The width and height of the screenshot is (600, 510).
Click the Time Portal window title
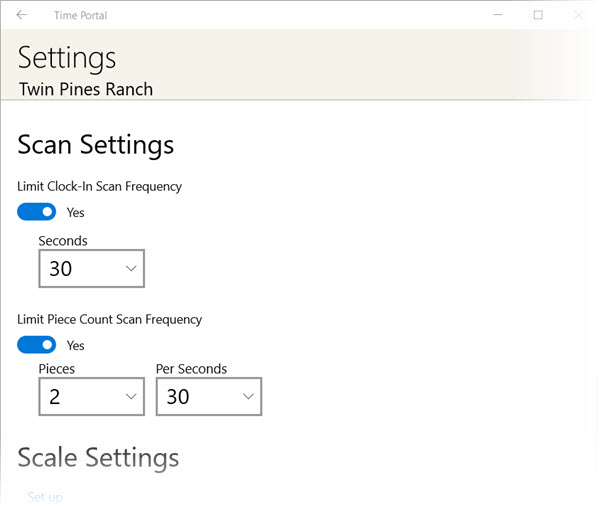83,15
